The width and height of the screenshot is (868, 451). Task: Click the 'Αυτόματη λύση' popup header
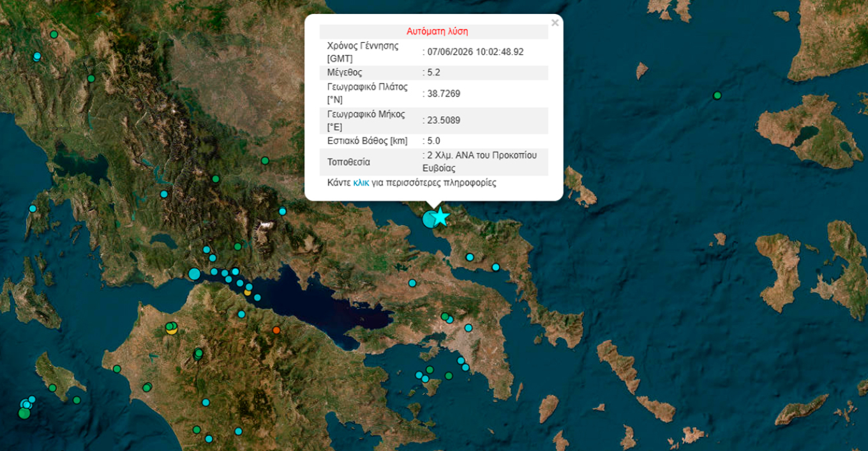[x=438, y=31]
